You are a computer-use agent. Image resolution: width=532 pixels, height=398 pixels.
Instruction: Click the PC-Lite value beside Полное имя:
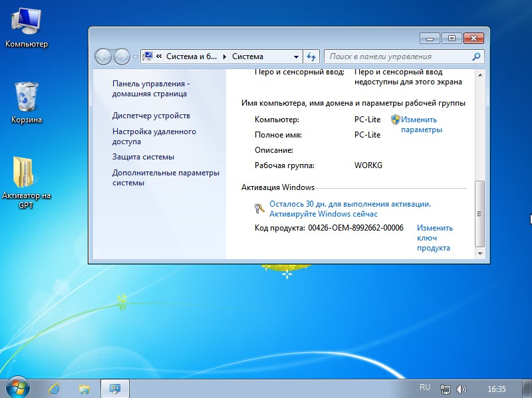(368, 135)
